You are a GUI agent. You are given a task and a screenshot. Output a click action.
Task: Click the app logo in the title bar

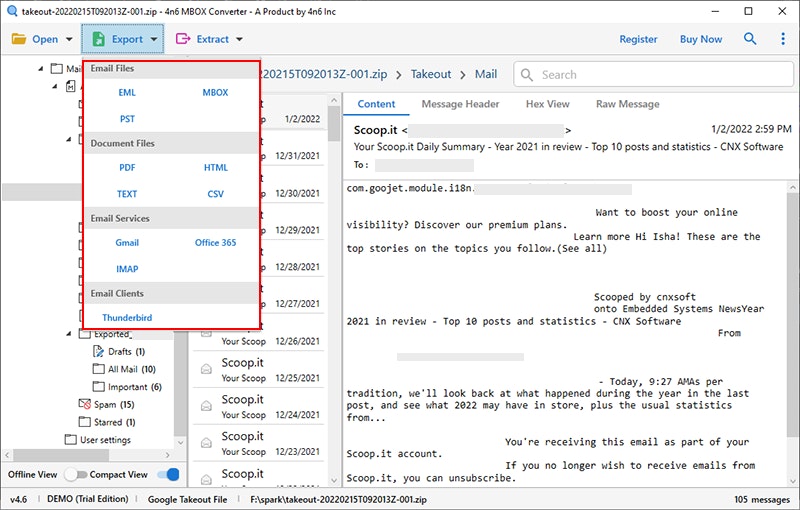click(x=12, y=11)
